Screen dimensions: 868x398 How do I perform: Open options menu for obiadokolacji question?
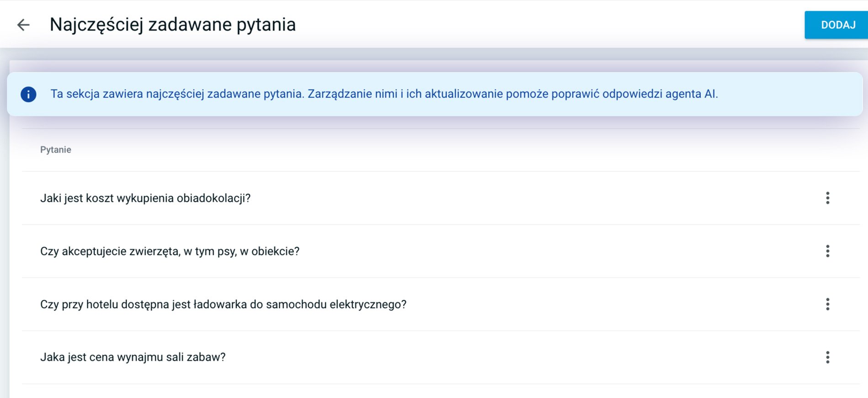(827, 198)
